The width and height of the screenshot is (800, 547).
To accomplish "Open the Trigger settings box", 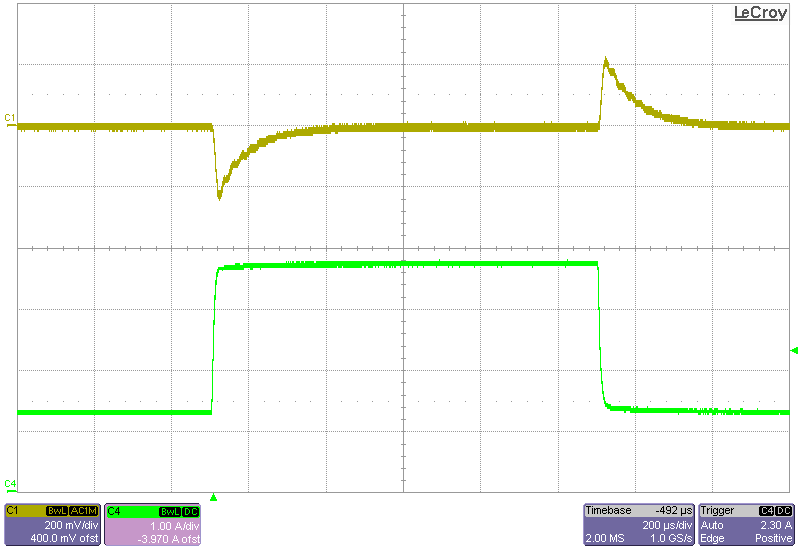I will click(x=746, y=525).
